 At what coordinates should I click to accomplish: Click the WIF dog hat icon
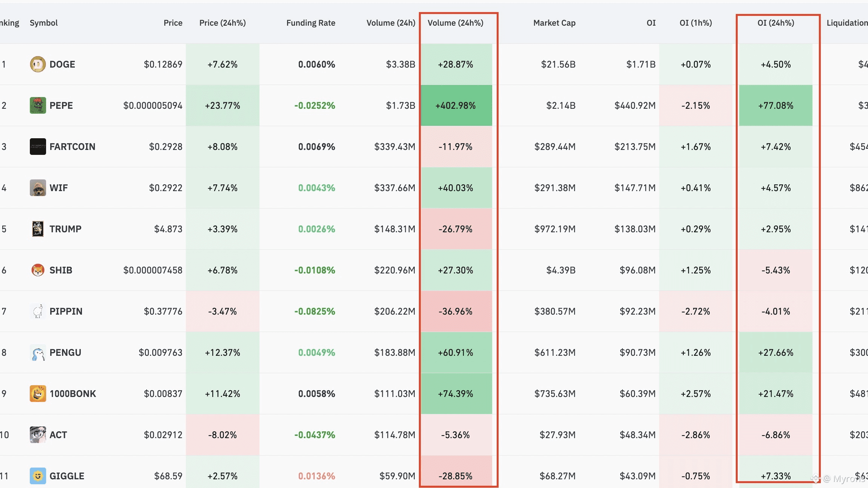coord(38,188)
